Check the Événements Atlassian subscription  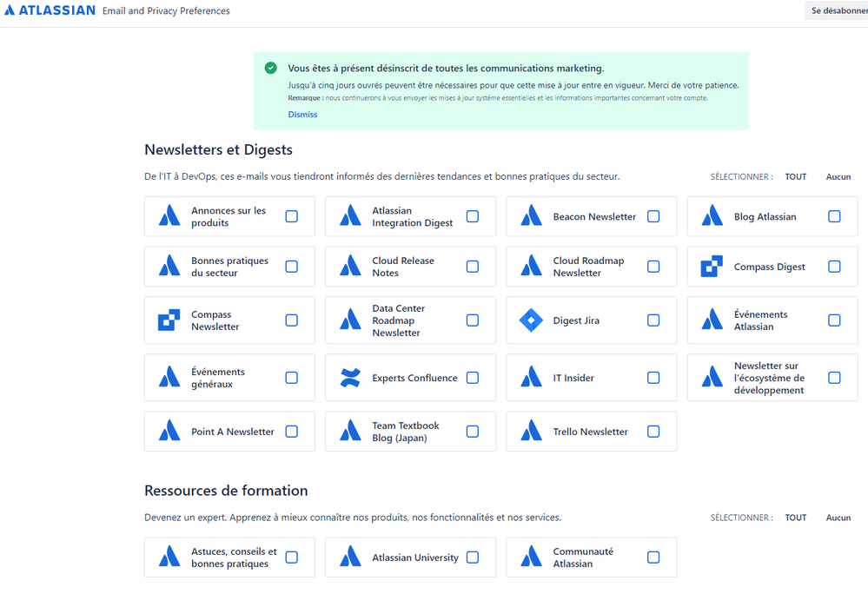click(834, 320)
